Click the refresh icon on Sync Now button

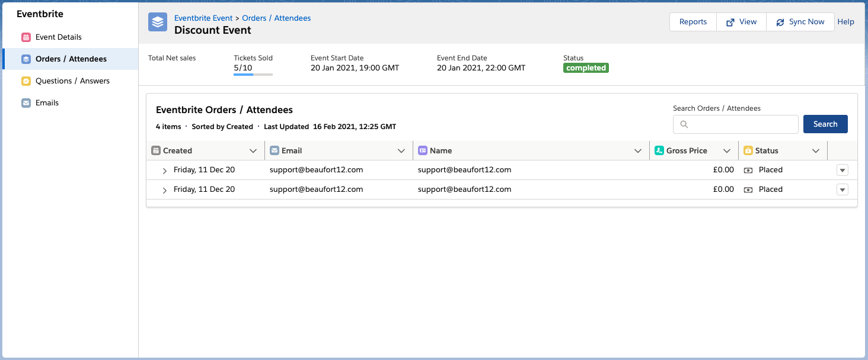coord(780,22)
